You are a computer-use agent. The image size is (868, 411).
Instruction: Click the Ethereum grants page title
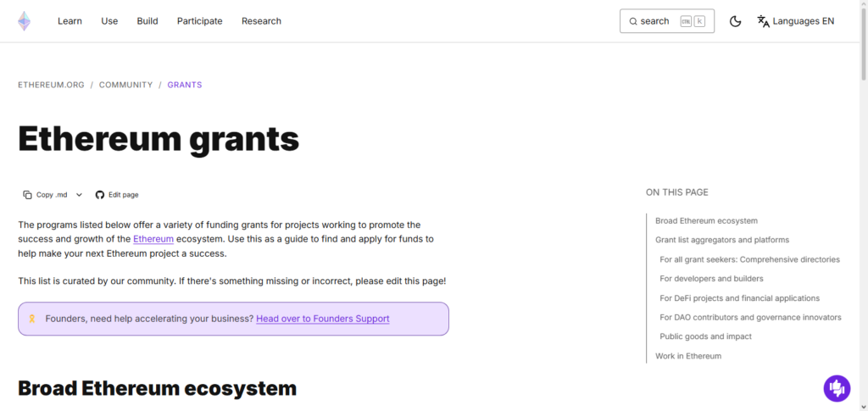pos(159,139)
